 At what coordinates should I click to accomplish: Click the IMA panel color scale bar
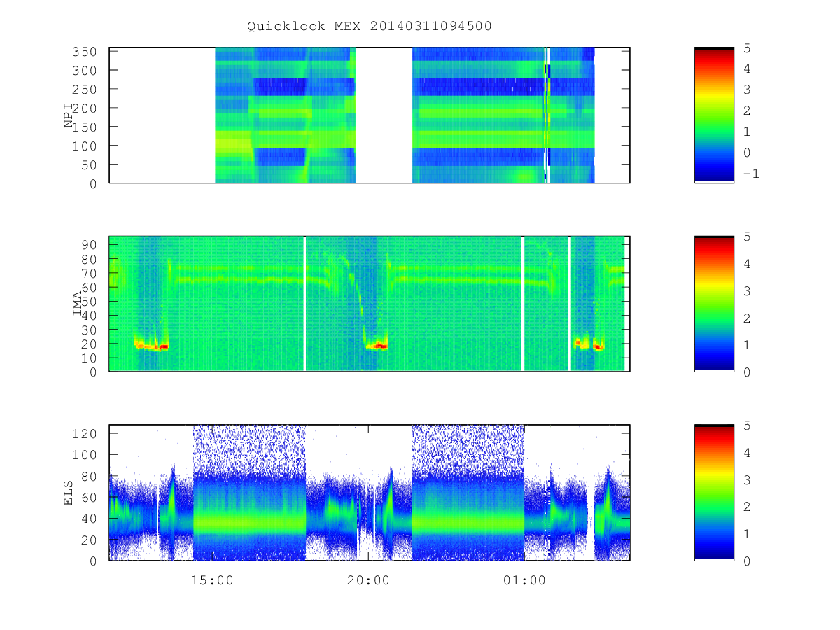pos(714,304)
